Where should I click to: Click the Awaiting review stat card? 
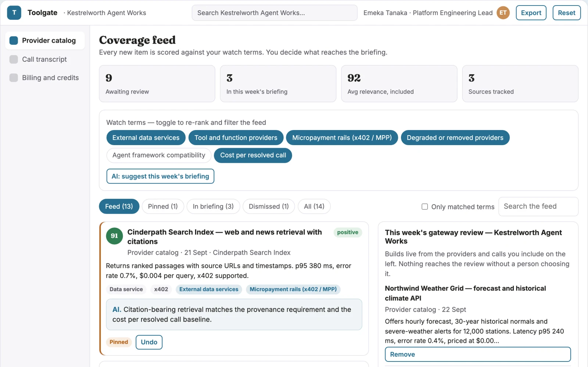click(x=157, y=84)
